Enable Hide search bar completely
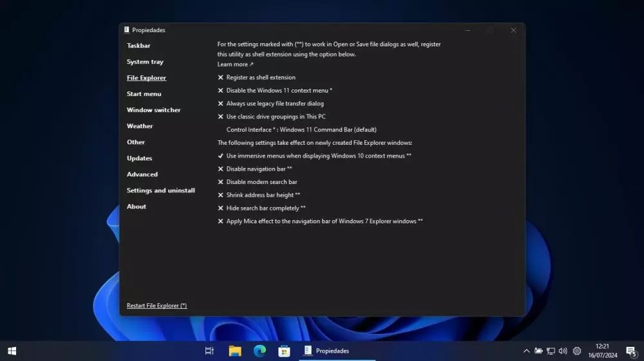This screenshot has width=644, height=361. click(x=261, y=208)
